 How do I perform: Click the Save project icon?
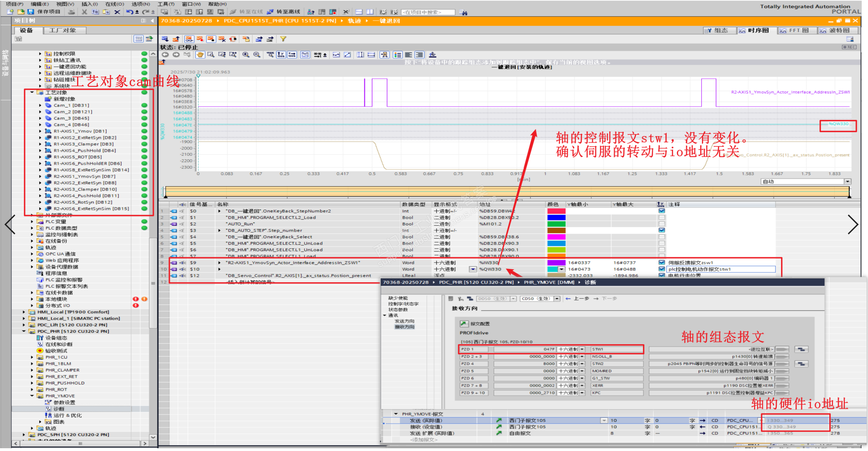tap(31, 12)
